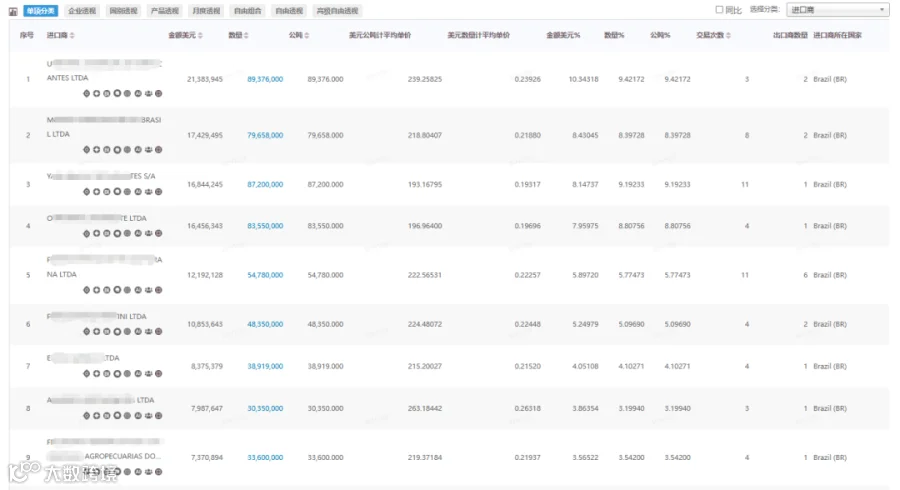Sort by the 交易次数 column arrows
The height and width of the screenshot is (490, 900).
pyautogui.click(x=728, y=36)
